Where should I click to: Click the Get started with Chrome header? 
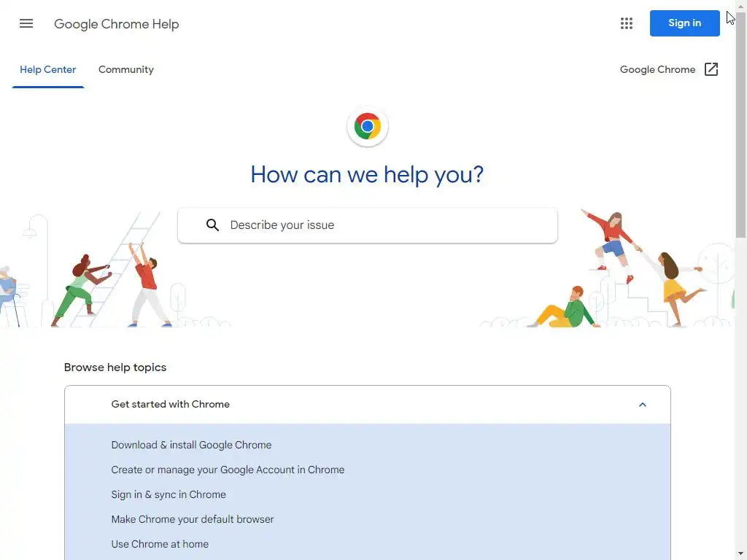[x=368, y=404]
